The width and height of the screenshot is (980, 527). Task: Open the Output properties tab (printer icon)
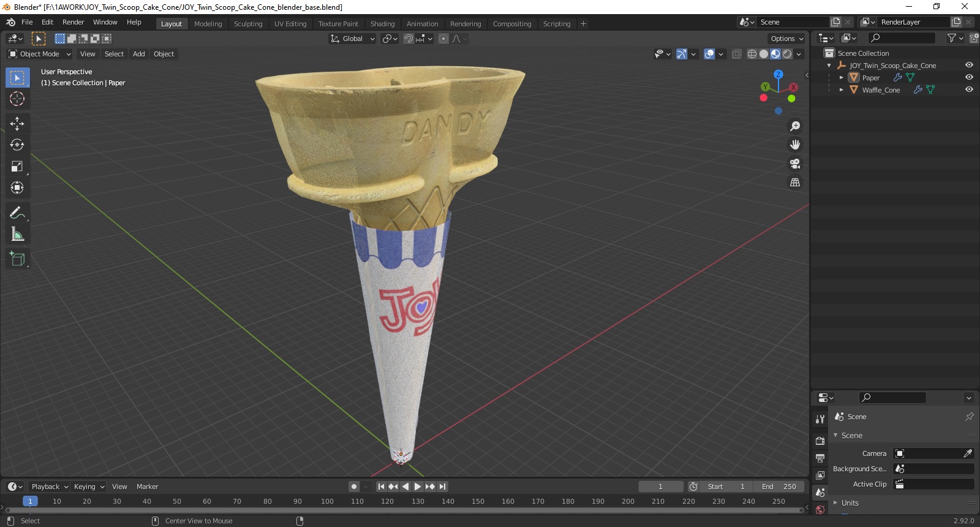pos(820,458)
